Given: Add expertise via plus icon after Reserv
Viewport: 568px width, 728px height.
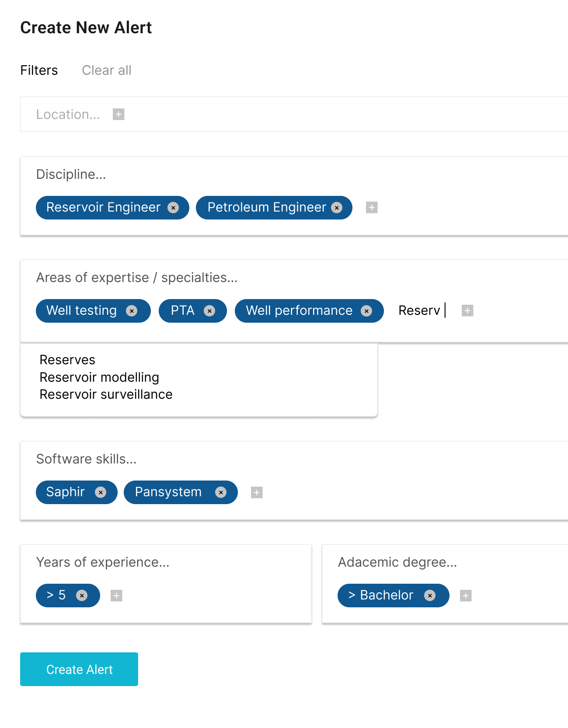Looking at the screenshot, I should [467, 311].
